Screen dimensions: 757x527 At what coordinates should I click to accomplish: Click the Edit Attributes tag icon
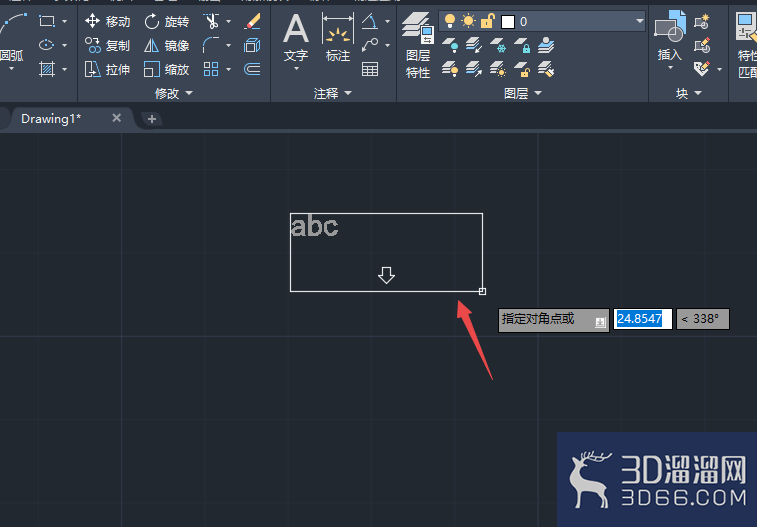[701, 69]
